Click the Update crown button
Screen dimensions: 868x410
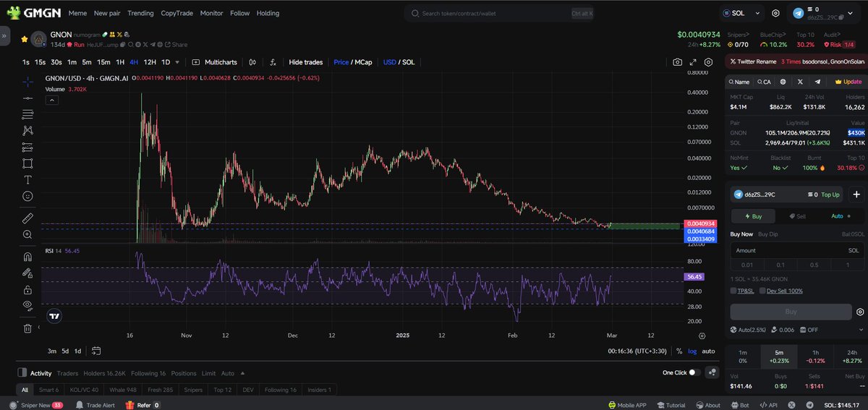point(848,82)
